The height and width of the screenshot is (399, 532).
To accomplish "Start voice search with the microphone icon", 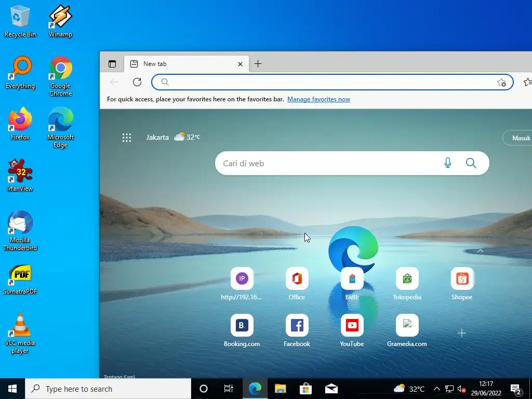I will click(x=447, y=163).
